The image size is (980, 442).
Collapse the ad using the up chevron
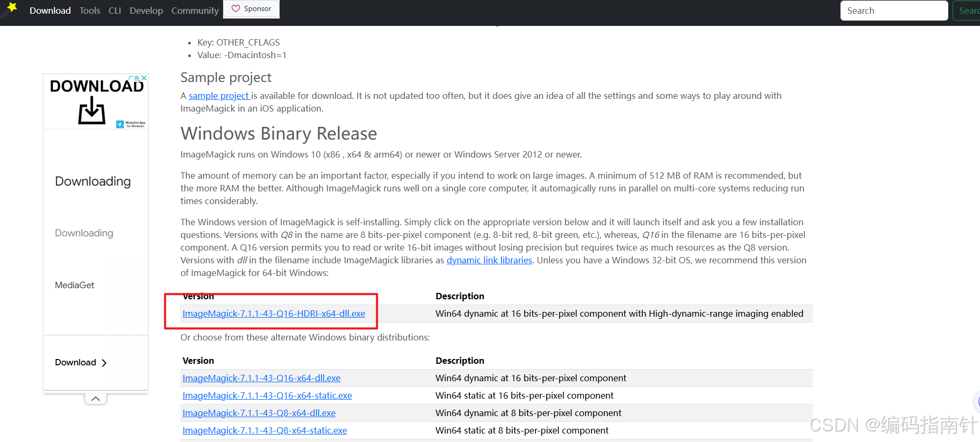tap(96, 399)
